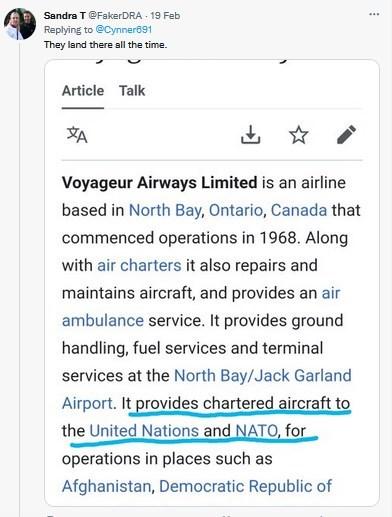Click the pencil edit icon
The width and height of the screenshot is (392, 517).
point(346,135)
